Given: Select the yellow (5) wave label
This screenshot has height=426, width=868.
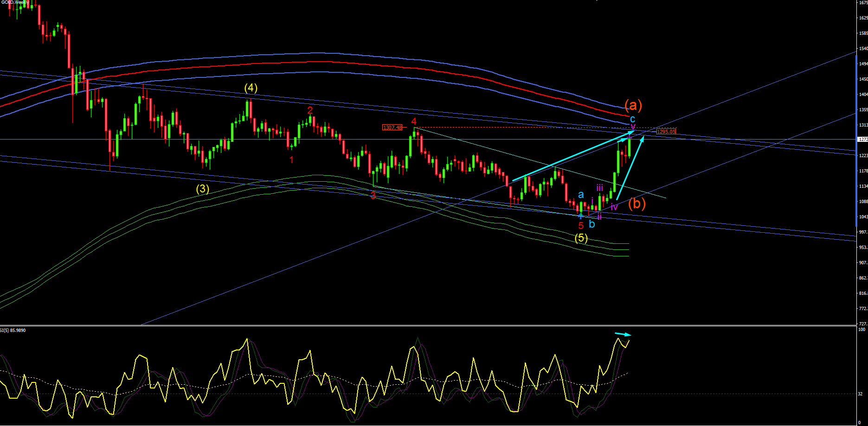Looking at the screenshot, I should [x=581, y=238].
